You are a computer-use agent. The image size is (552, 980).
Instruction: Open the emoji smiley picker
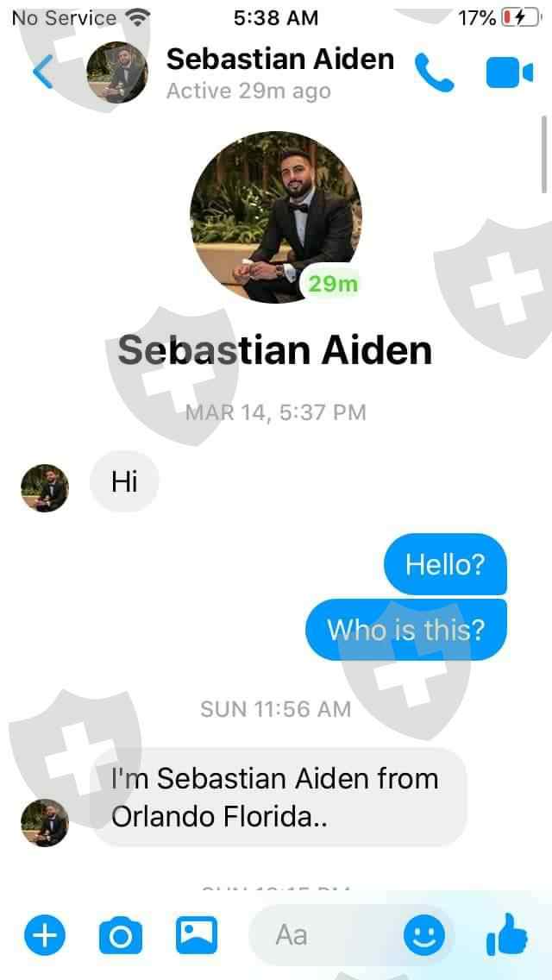click(424, 936)
